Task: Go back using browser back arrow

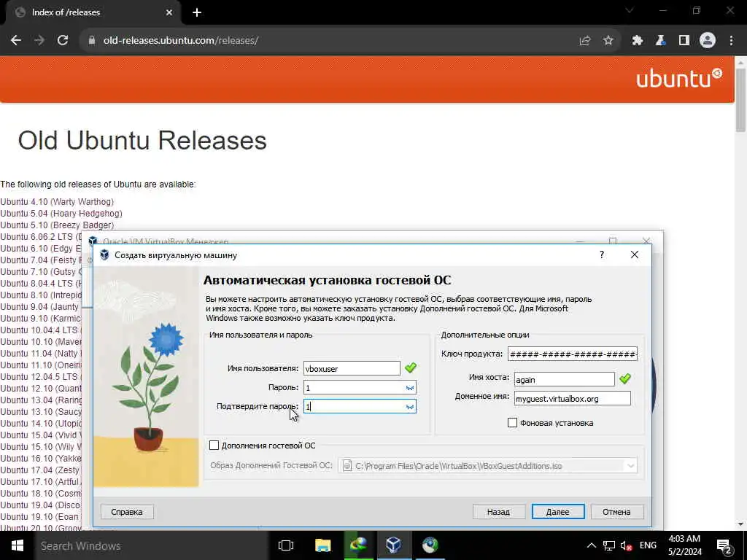Action: point(16,41)
